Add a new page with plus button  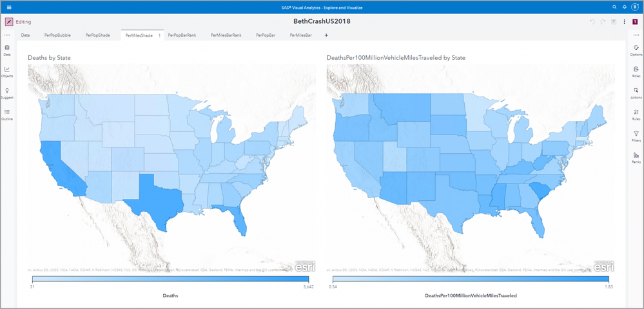327,35
